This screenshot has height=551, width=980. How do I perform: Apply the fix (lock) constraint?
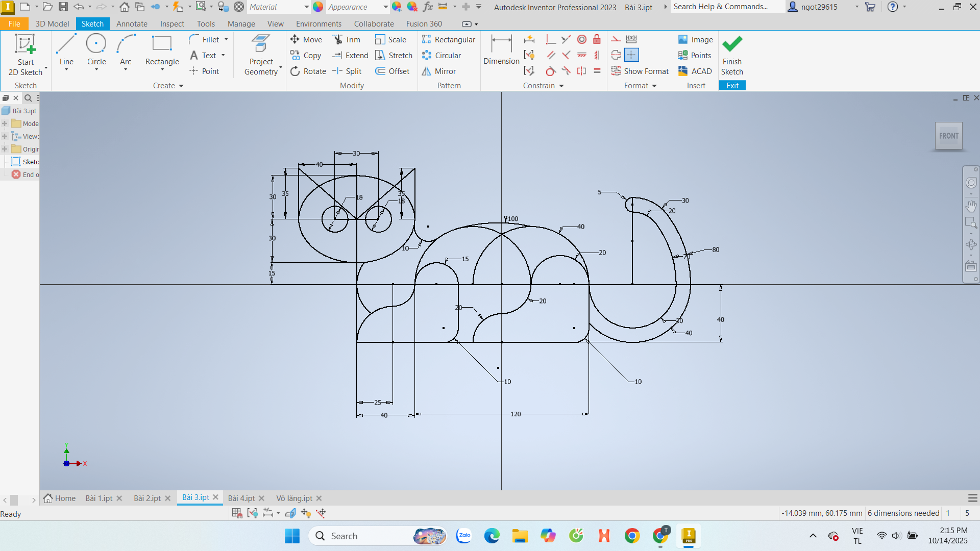point(597,40)
